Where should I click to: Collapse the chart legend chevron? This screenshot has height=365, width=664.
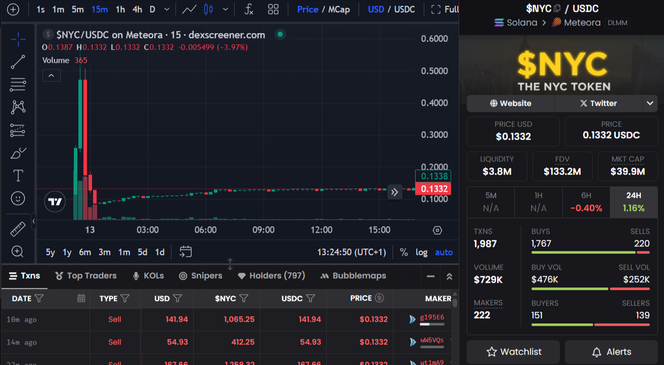pos(51,75)
